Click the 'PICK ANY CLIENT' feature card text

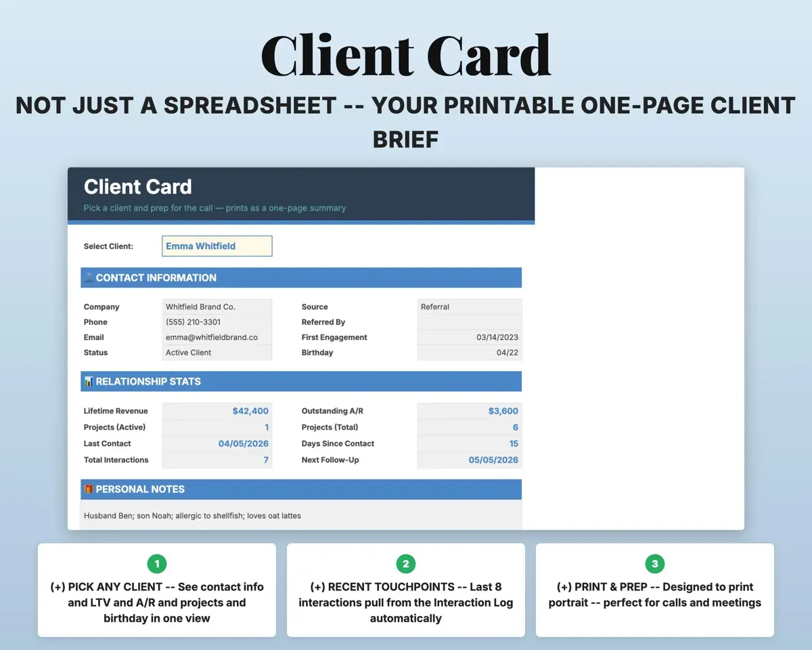[157, 603]
